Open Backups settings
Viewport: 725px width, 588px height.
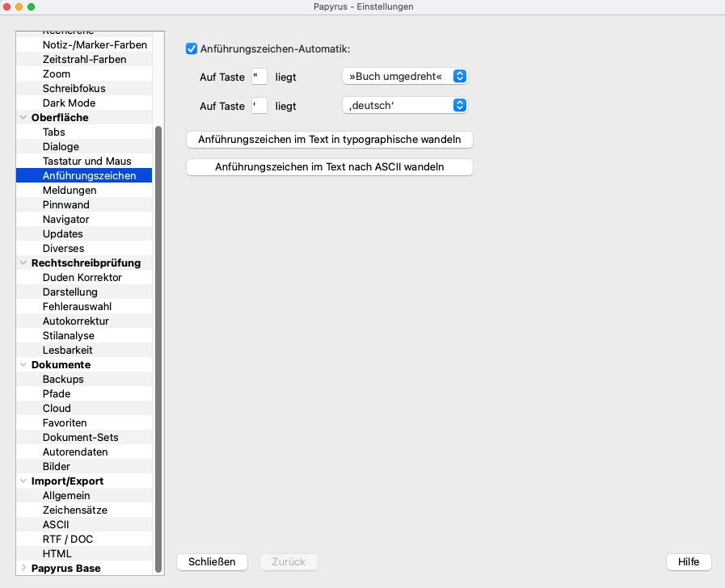[x=84, y=380]
